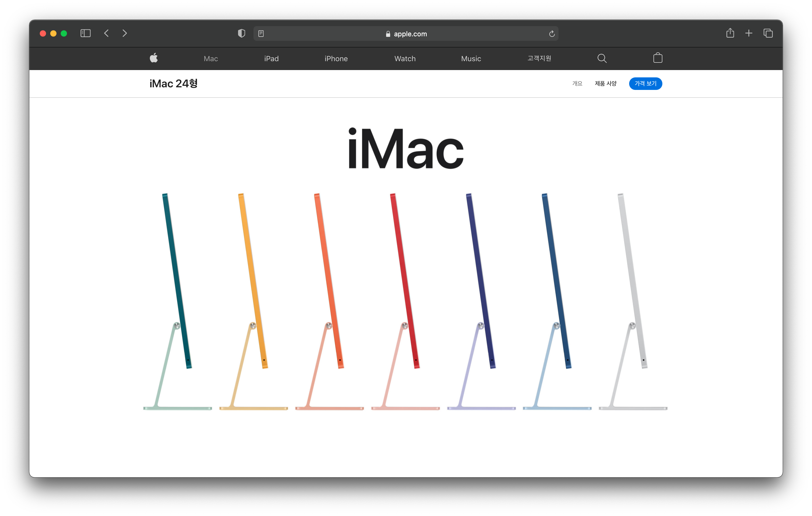Open the privacy report shield icon
Viewport: 812px width, 516px height.
(x=241, y=33)
